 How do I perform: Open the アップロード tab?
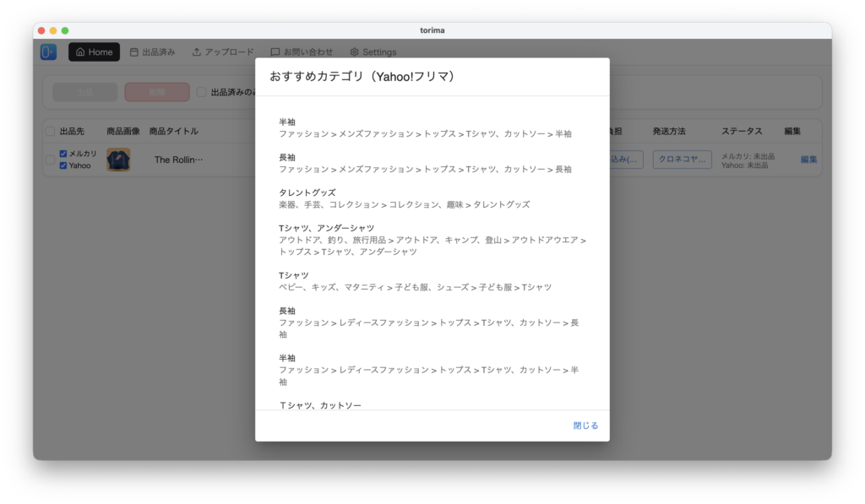[x=222, y=52]
